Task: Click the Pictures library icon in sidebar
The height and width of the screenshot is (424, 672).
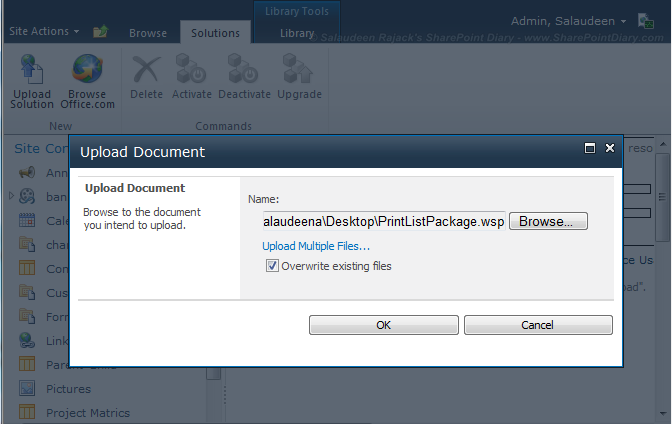Action: pos(27,389)
